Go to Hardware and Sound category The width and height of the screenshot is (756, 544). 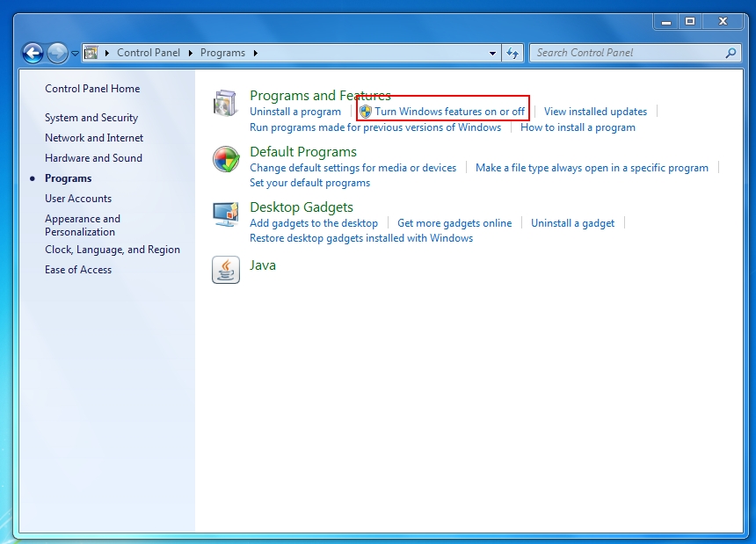tap(93, 158)
